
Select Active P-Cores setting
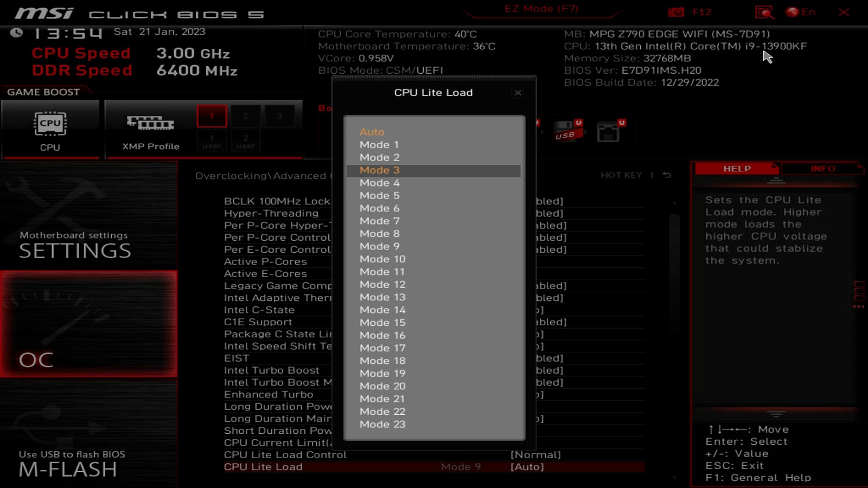click(265, 262)
